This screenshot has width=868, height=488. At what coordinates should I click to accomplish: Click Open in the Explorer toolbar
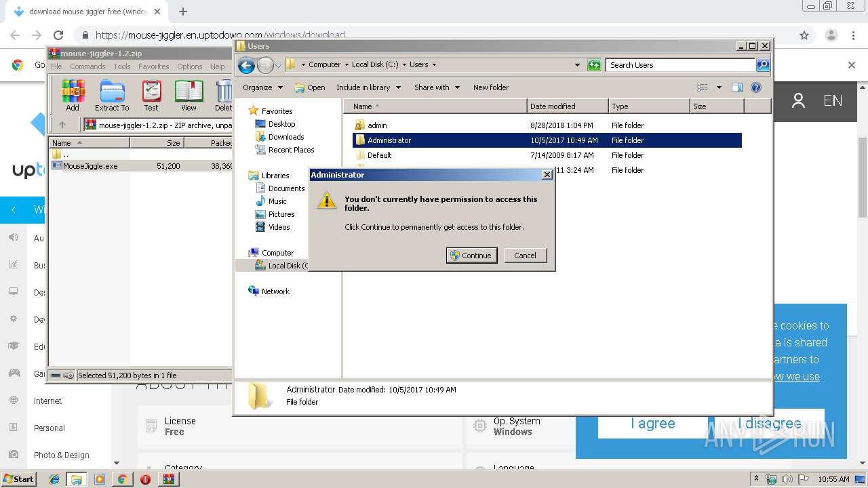[310, 87]
